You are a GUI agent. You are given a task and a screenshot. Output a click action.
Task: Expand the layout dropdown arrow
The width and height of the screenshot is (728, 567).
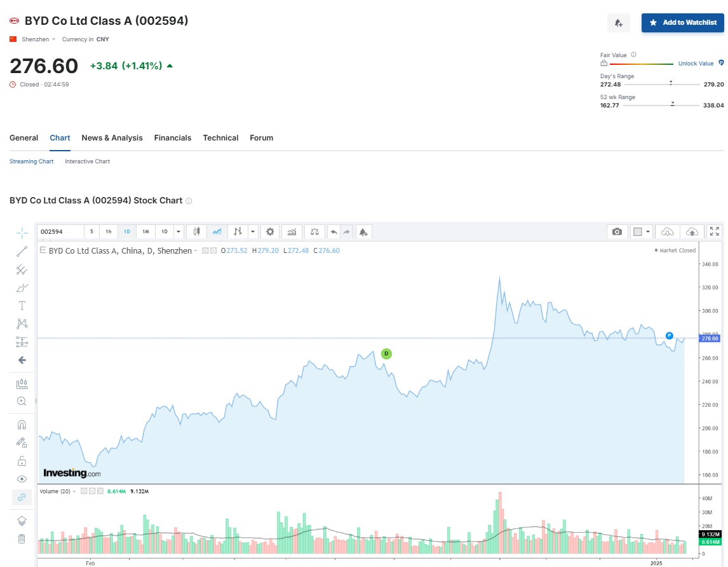click(648, 231)
